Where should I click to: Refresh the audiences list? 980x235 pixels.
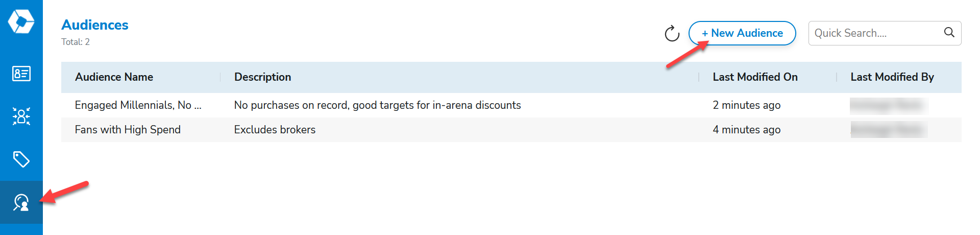point(672,33)
